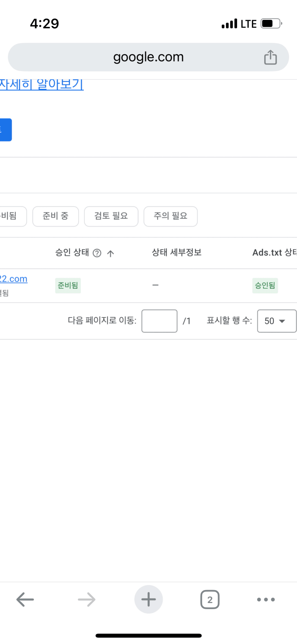Tap the forward arrow in bottom bar

(x=87, y=599)
